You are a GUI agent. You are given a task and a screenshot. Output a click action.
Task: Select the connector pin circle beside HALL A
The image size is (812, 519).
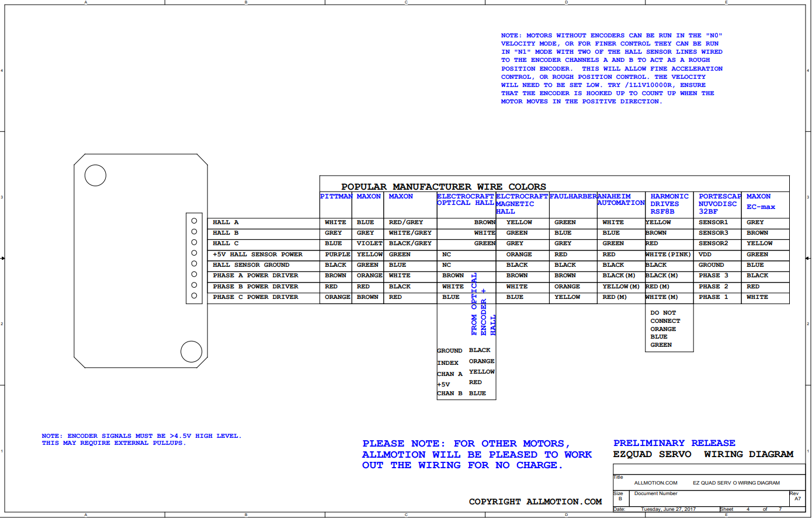point(194,221)
